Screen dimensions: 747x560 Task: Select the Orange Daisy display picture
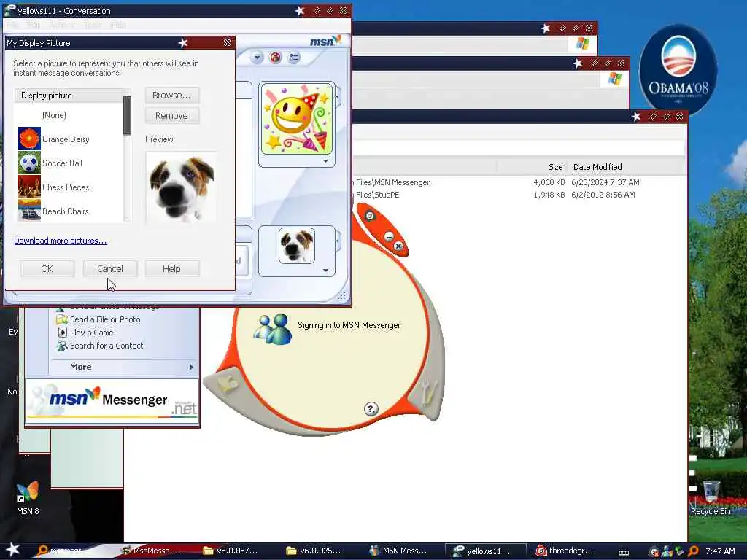pos(69,139)
